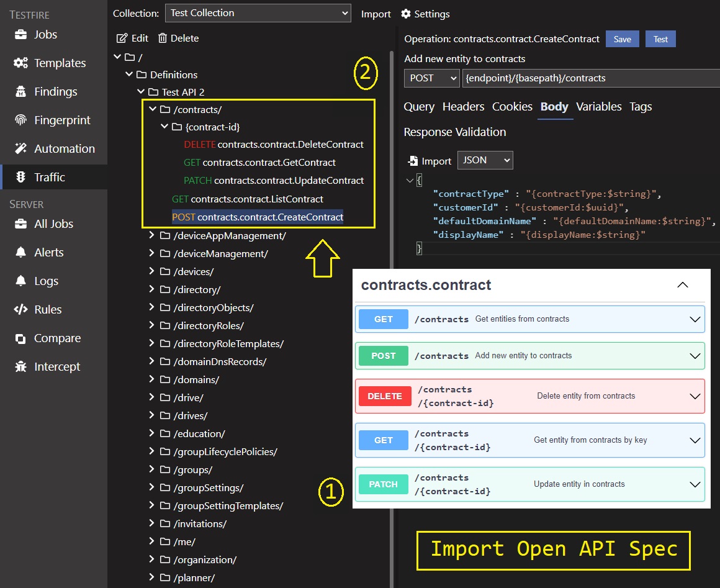
Task: Select DELETE contracts.contract.DeleteContract
Action: click(x=274, y=144)
